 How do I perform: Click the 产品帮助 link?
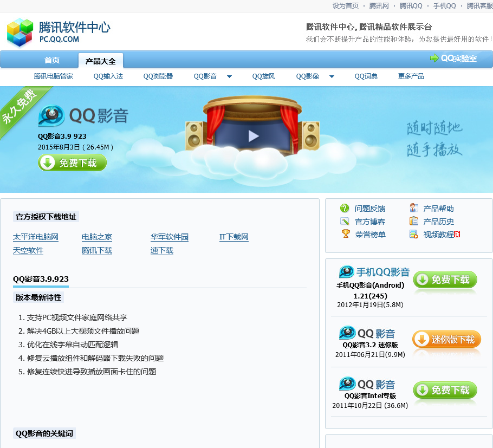438,209
